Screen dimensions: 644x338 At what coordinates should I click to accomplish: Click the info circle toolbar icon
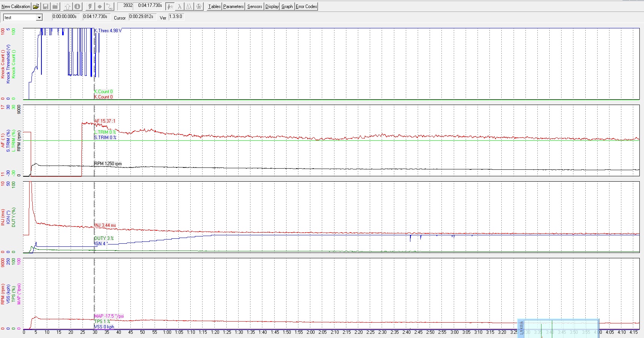point(77,7)
